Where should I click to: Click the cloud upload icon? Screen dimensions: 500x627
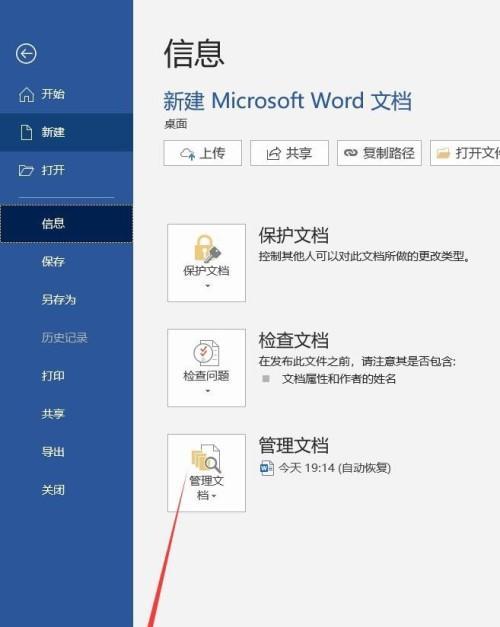(x=187, y=154)
